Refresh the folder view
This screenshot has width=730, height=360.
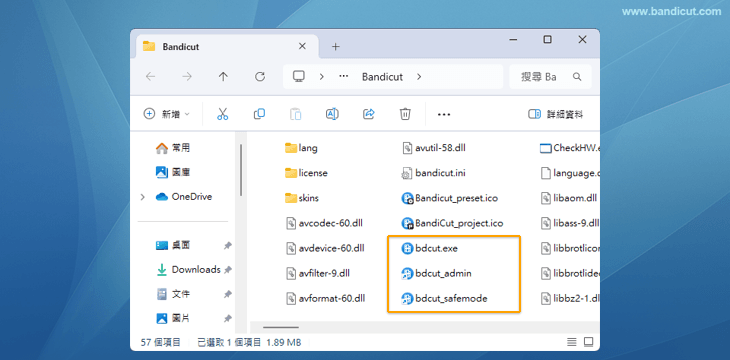click(260, 77)
